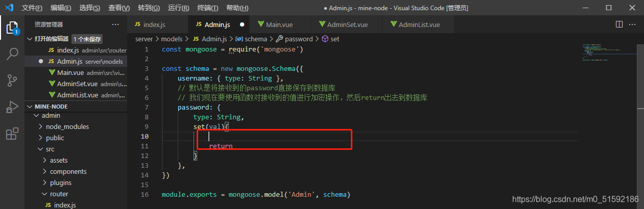
Task: Click unsaved dot on Admin.js tab
Action: [x=242, y=24]
